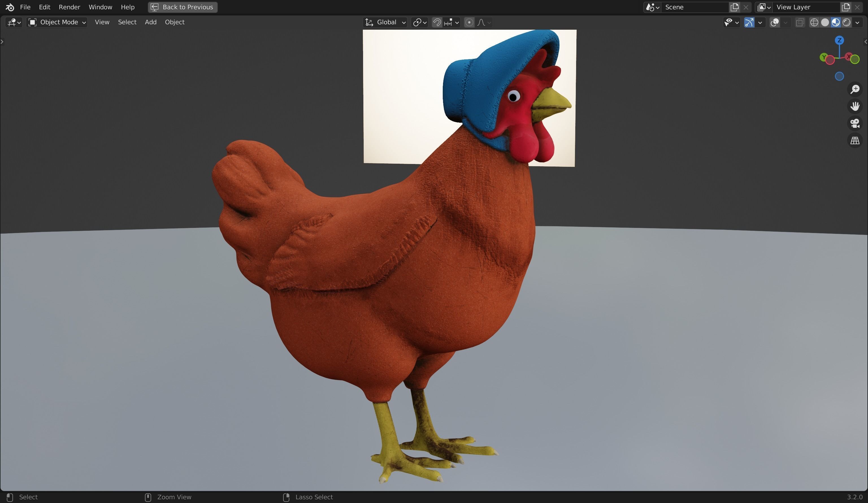Open the Object Mode dropdown
The image size is (868, 503).
tap(57, 22)
